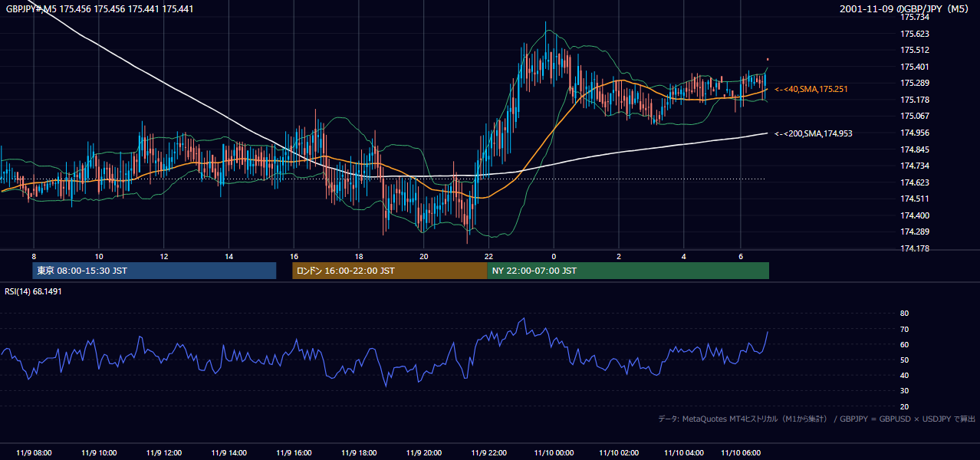The height and width of the screenshot is (460, 980).
Task: Click hour marker 22 under the price chart
Action: click(489, 256)
